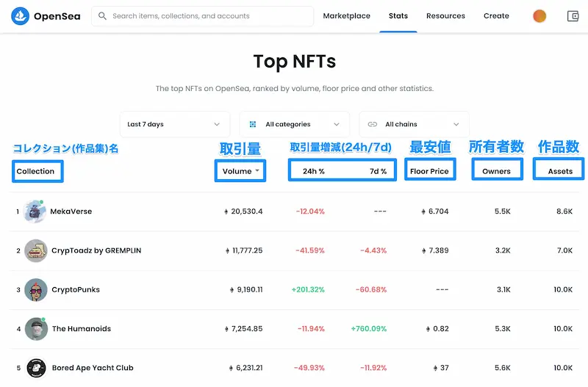
Task: Click the 24h % column header
Action: tap(314, 171)
